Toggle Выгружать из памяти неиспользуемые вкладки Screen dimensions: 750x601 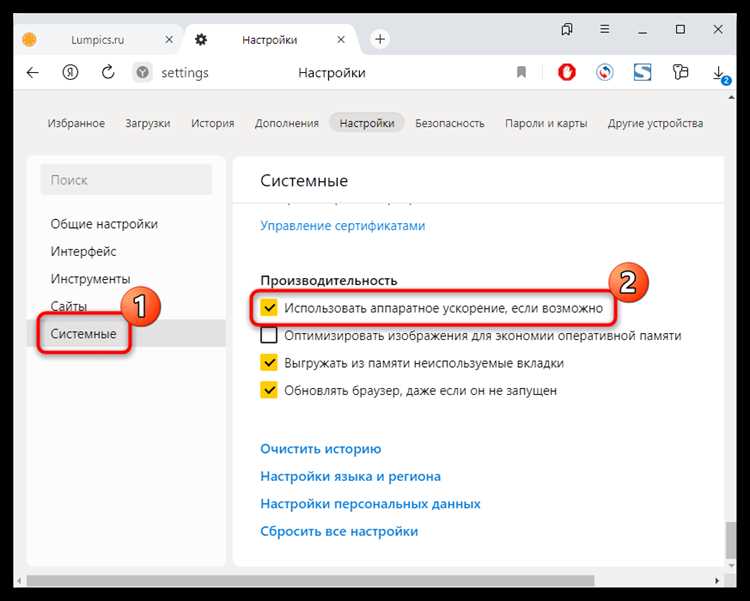click(x=269, y=362)
